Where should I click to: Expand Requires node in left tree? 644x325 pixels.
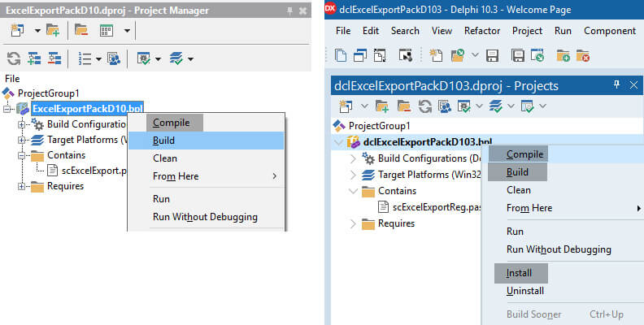point(21,186)
